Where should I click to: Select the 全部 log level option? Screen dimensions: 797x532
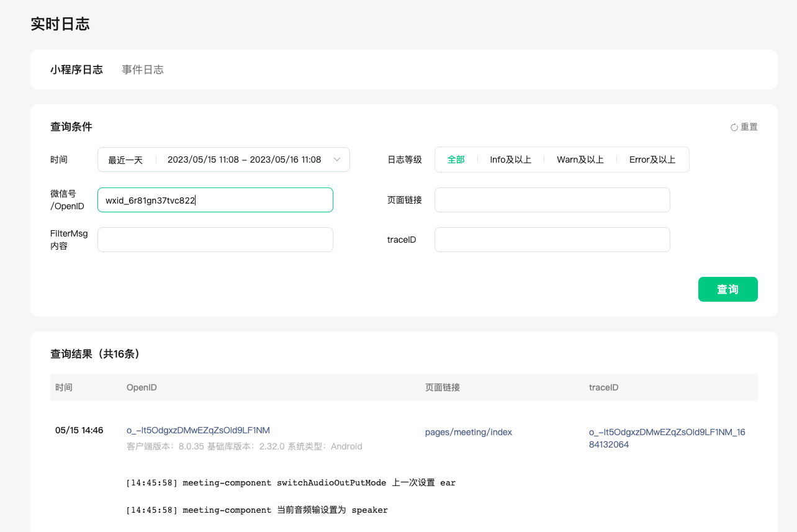pyautogui.click(x=456, y=160)
